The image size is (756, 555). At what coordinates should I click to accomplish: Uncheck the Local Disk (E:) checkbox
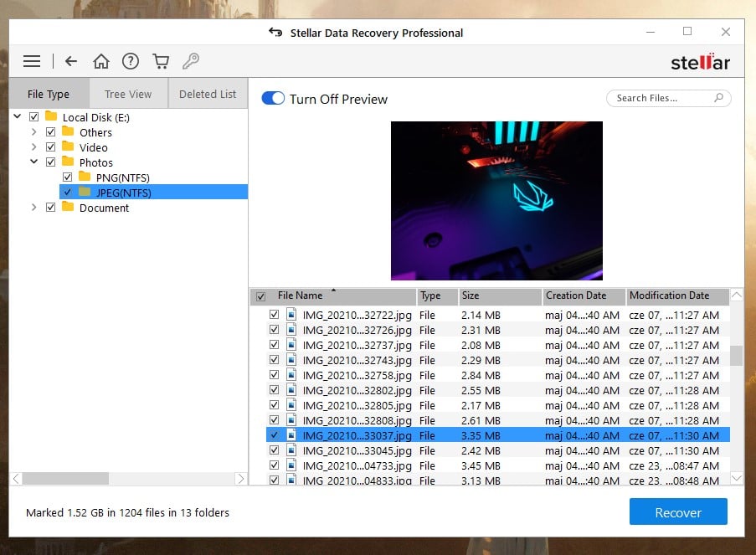tap(33, 116)
